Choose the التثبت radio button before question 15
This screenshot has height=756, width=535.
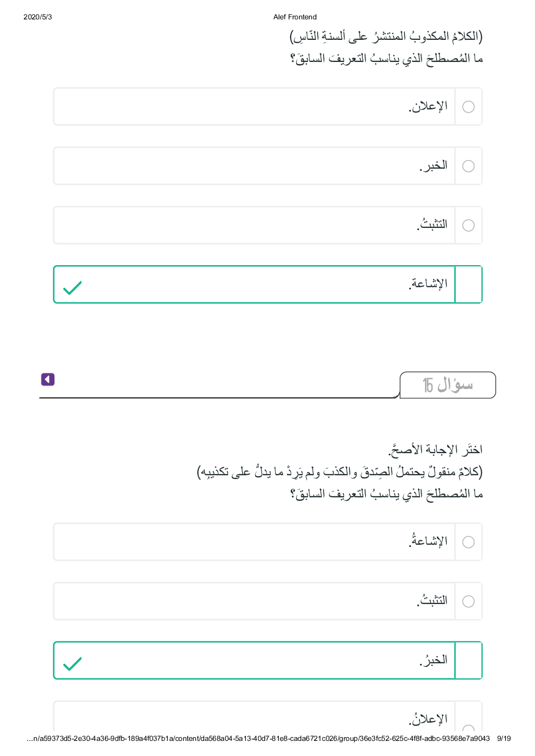pos(469,225)
